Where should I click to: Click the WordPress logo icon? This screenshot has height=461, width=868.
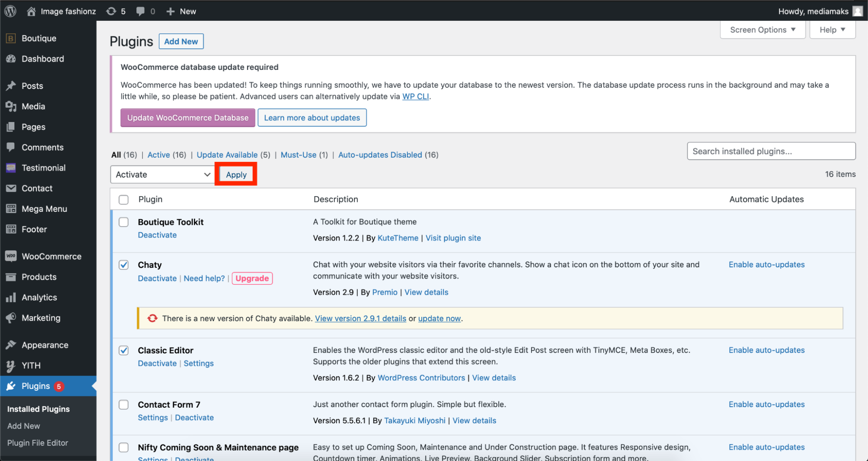click(10, 11)
